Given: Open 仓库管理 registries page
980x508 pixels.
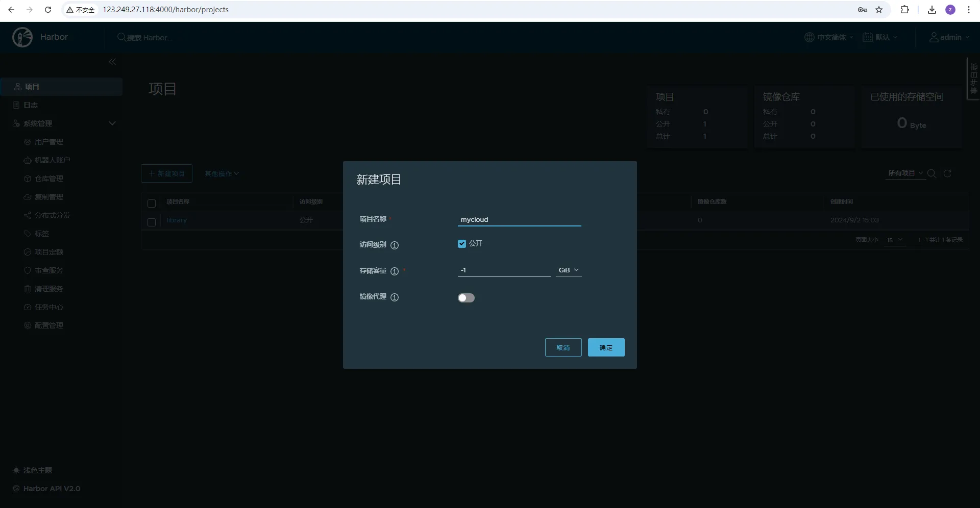Looking at the screenshot, I should [x=49, y=179].
